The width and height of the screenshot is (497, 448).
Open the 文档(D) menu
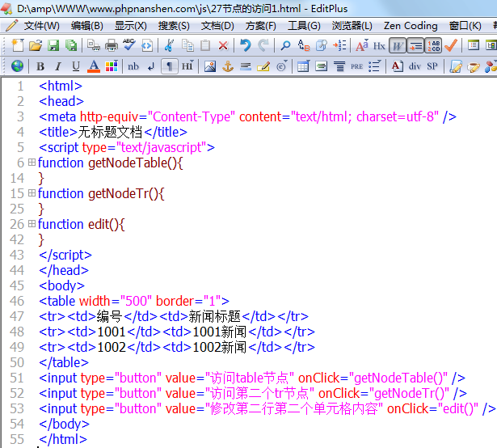tap(217, 26)
